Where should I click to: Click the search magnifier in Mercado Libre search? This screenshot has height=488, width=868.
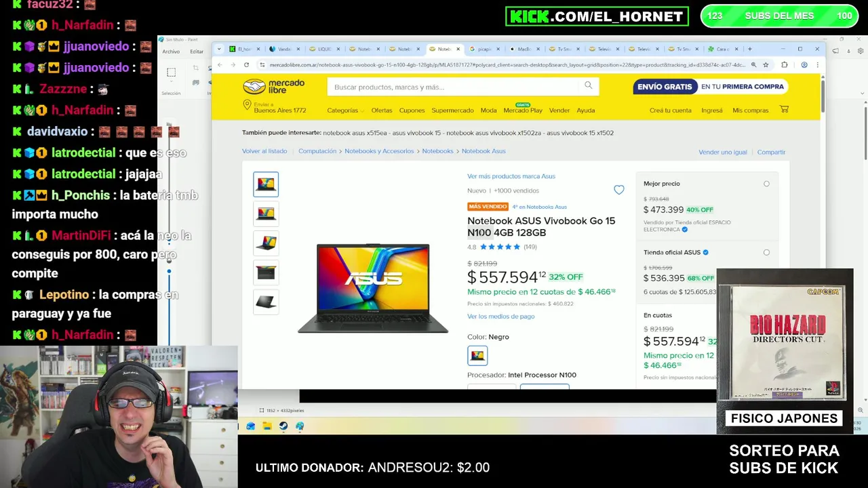tap(588, 86)
